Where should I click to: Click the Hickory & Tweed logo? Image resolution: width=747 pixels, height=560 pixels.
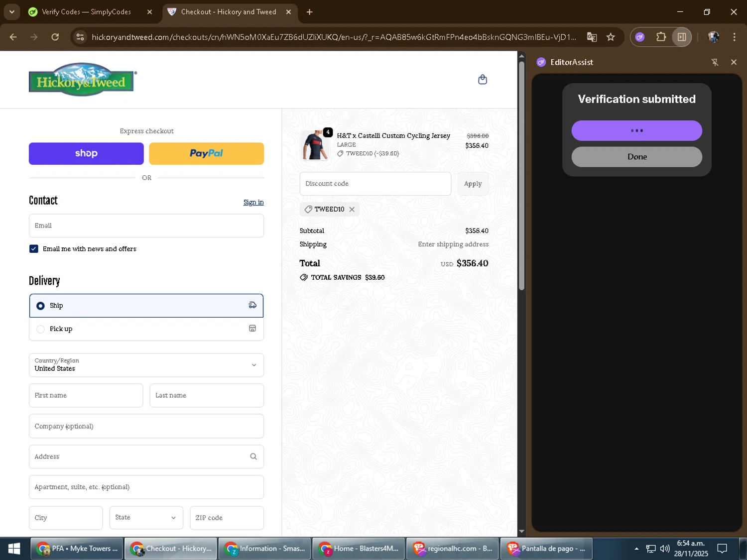[x=83, y=80]
